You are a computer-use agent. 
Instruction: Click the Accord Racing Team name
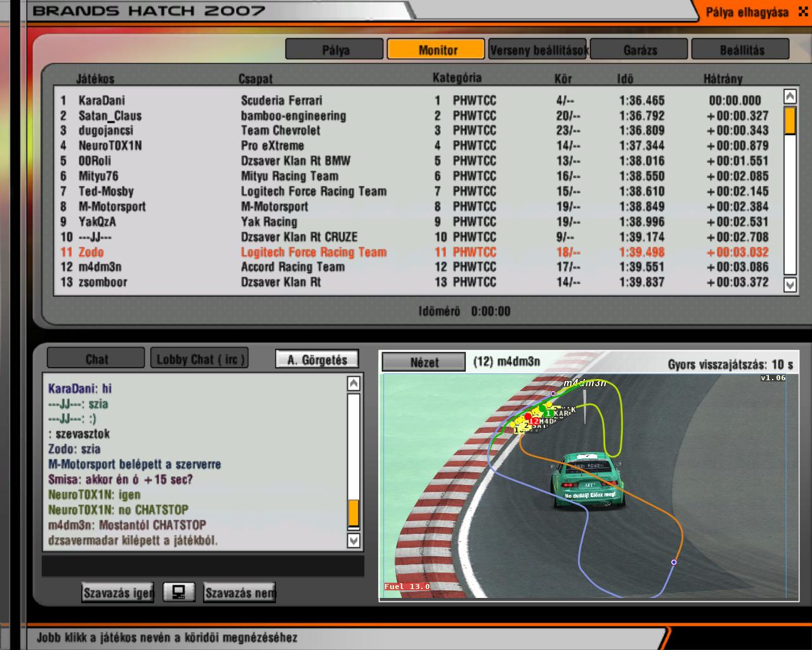click(292, 267)
